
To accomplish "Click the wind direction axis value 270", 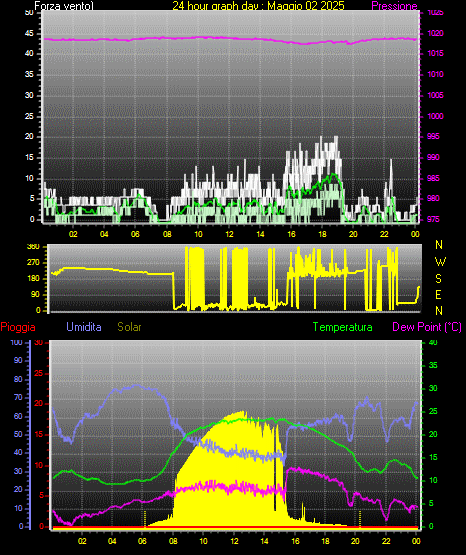I will pyautogui.click(x=34, y=263).
